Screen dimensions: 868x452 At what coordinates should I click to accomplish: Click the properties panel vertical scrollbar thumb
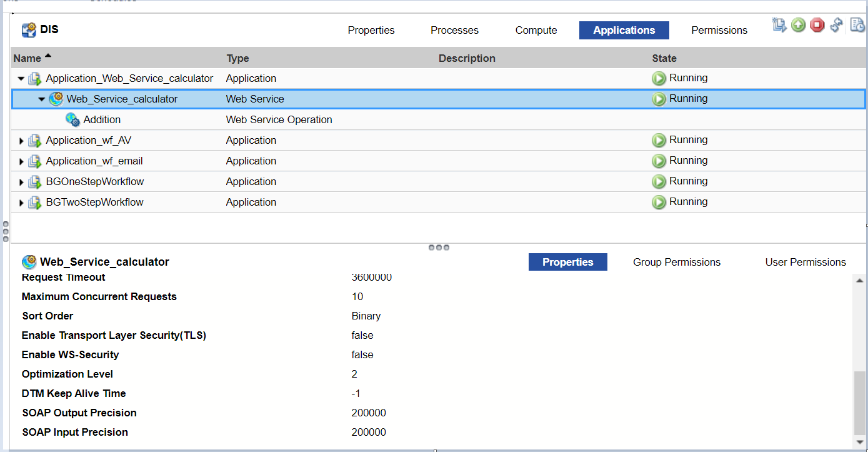860,403
